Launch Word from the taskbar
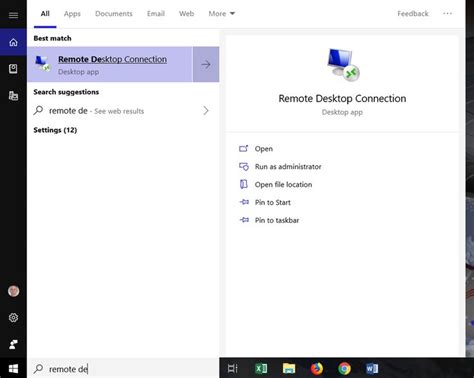 coord(372,368)
